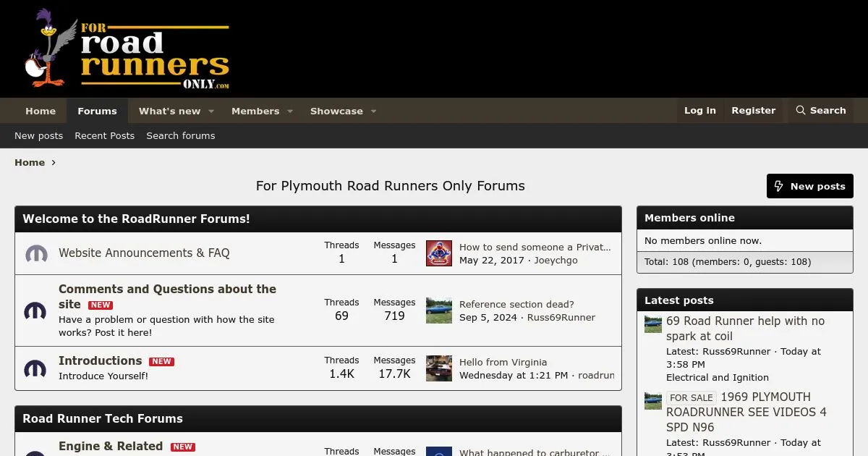Image resolution: width=868 pixels, height=456 pixels.
Task: Open the What's new tab
Action: (x=169, y=111)
